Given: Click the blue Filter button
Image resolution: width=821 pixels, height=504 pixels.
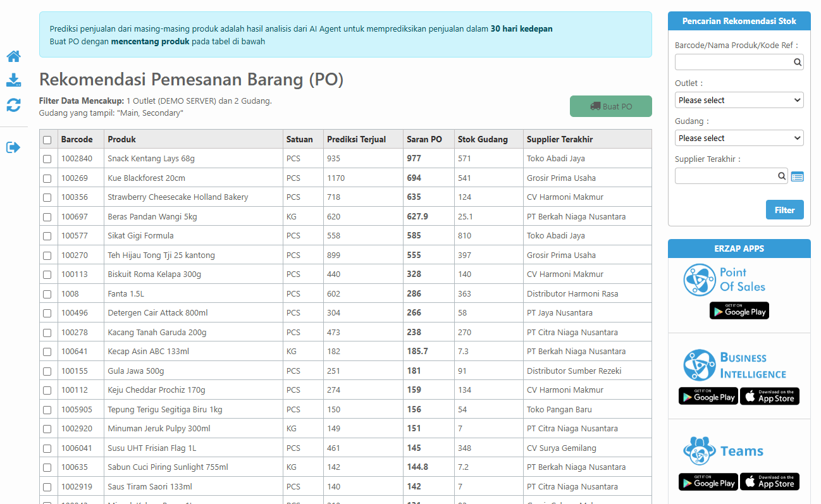Looking at the screenshot, I should pos(784,210).
